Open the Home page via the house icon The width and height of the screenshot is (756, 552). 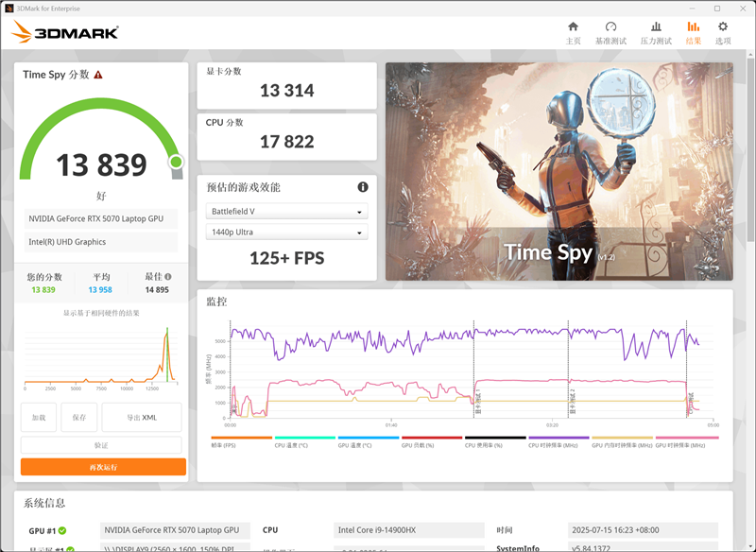coord(572,26)
